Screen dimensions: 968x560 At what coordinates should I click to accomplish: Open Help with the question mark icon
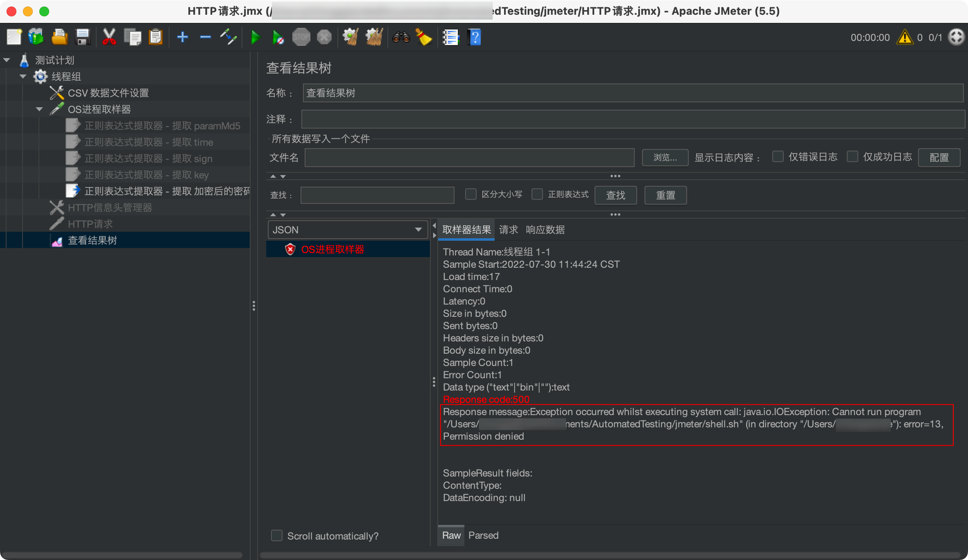click(x=474, y=37)
